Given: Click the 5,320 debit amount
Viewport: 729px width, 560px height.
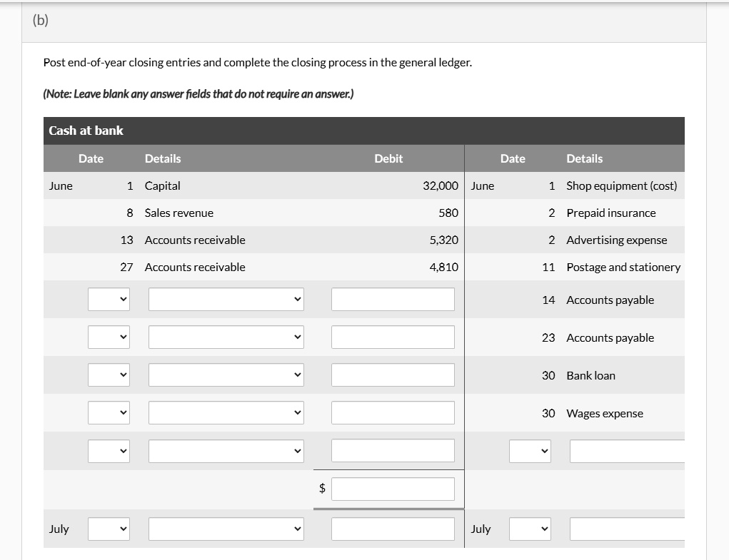Looking at the screenshot, I should (x=443, y=240).
